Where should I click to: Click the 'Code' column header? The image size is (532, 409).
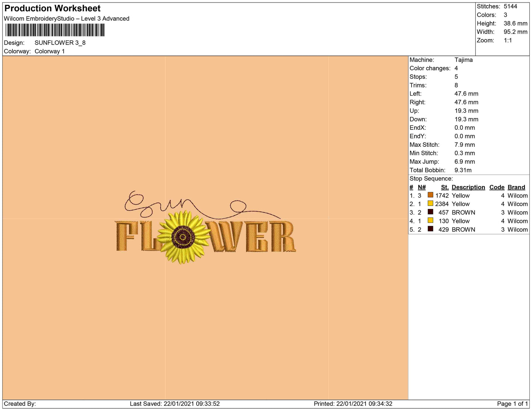pos(497,187)
